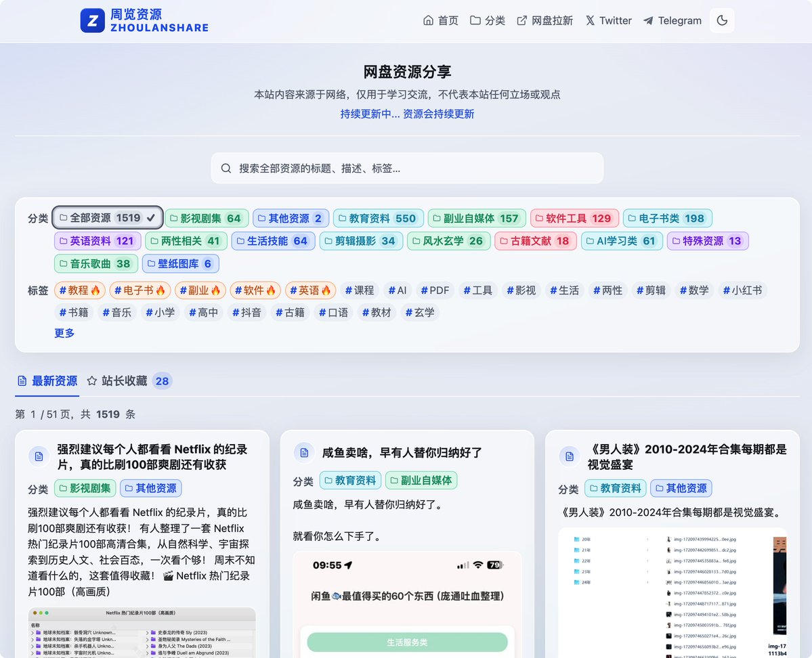This screenshot has height=658, width=812.
Task: Click the document icon on 男人装 card
Action: [x=570, y=457]
